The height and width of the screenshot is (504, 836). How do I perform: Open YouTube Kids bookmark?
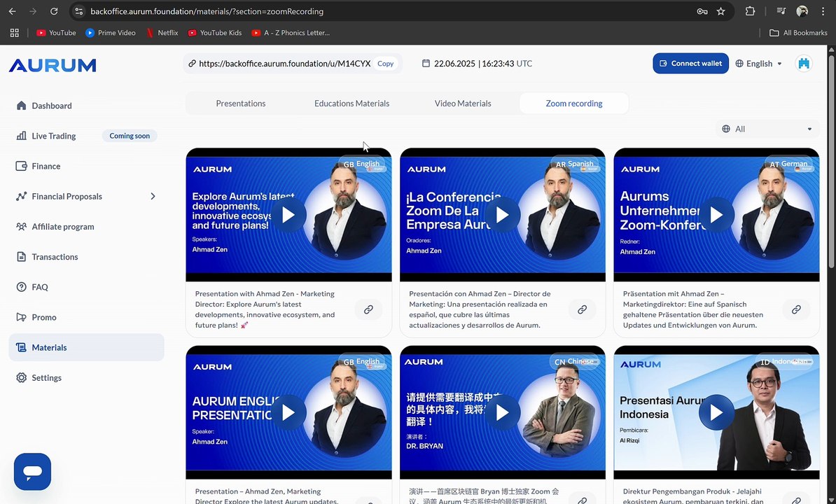[x=215, y=32]
